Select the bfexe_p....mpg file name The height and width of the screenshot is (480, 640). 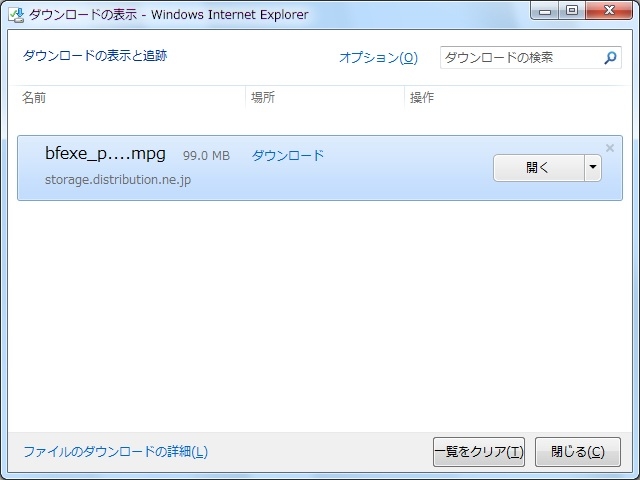click(105, 154)
